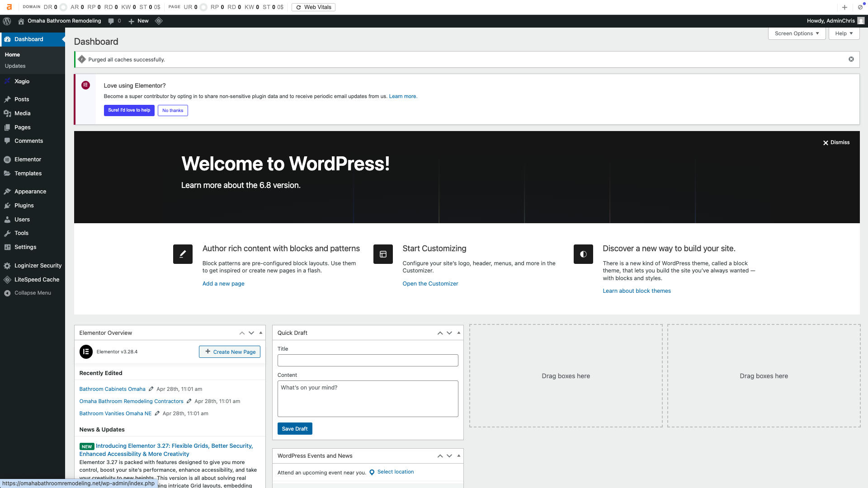The width and height of the screenshot is (868, 488).
Task: Toggle the Elementor Overview panel collapse arrow
Action: (x=261, y=333)
